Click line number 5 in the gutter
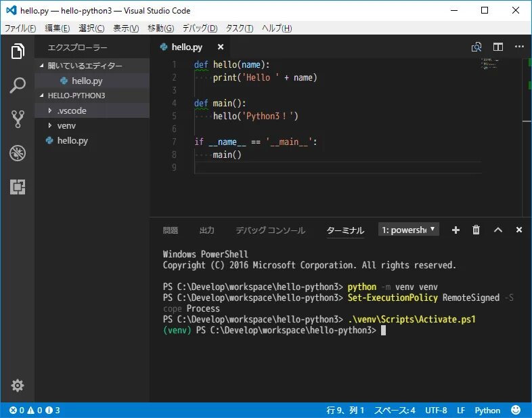The height and width of the screenshot is (418, 532). (x=174, y=116)
